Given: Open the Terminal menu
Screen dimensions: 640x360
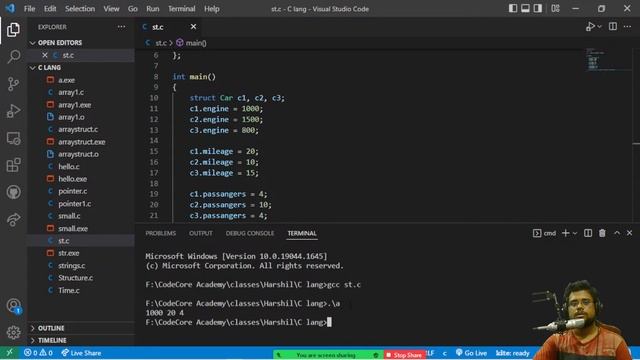Looking at the screenshot, I should [182, 9].
